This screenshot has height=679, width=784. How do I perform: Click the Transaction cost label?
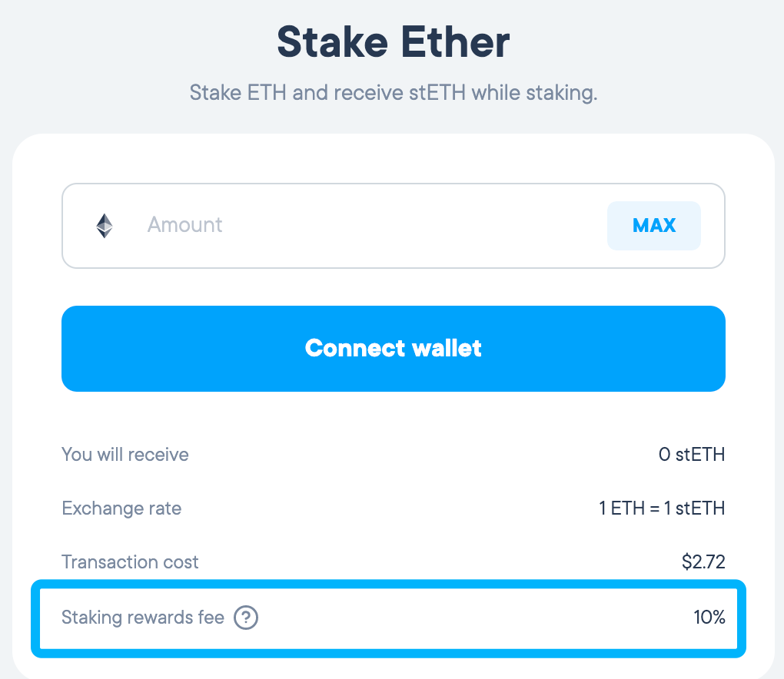tap(130, 562)
